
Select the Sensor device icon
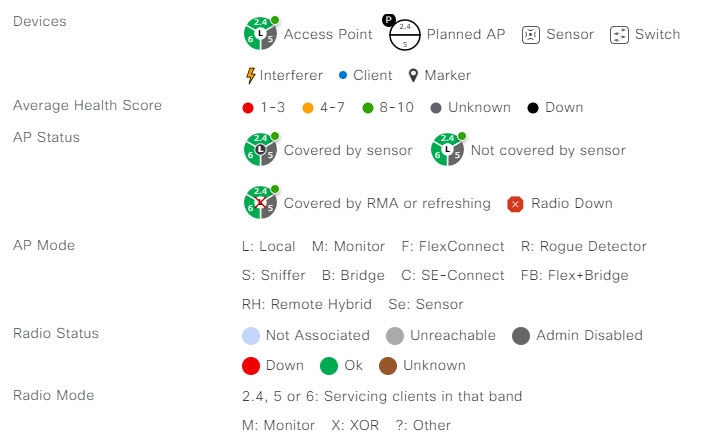[x=530, y=35]
